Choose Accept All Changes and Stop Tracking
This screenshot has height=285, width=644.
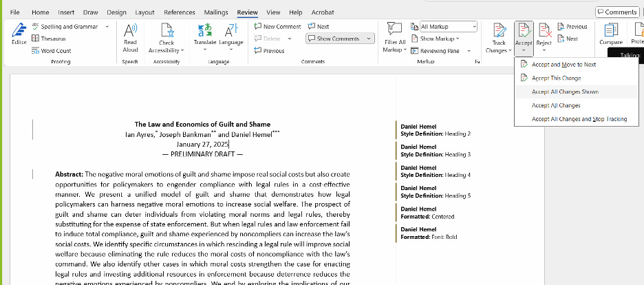(577, 118)
